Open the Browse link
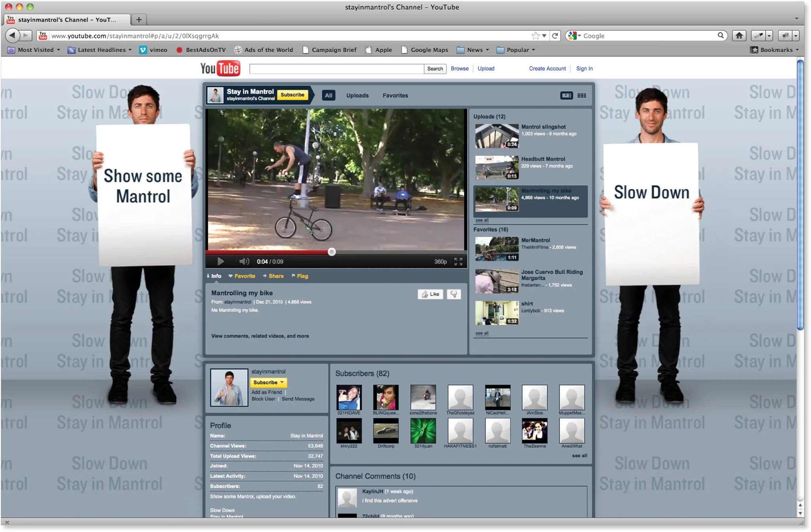The width and height of the screenshot is (811, 532). 459,68
